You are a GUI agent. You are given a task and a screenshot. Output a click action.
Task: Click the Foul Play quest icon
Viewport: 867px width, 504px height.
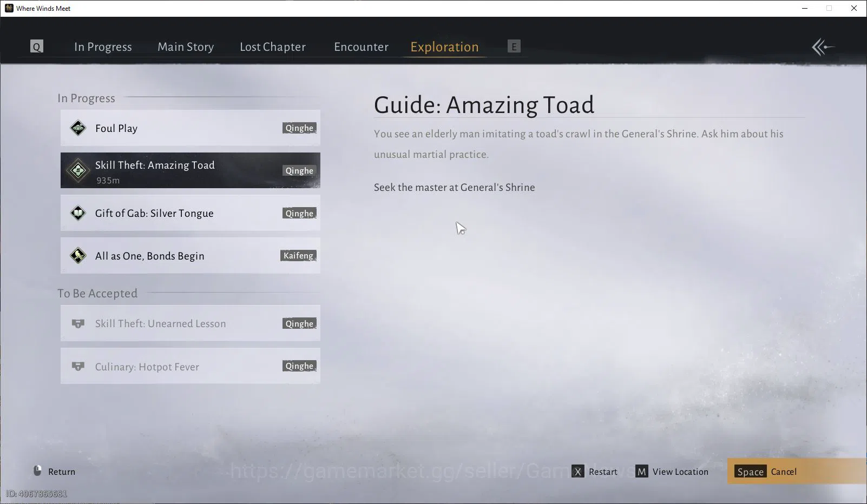(78, 128)
